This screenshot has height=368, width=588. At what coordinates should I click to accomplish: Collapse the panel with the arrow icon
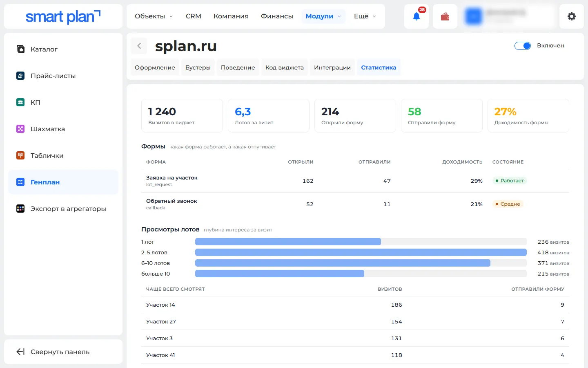click(20, 352)
